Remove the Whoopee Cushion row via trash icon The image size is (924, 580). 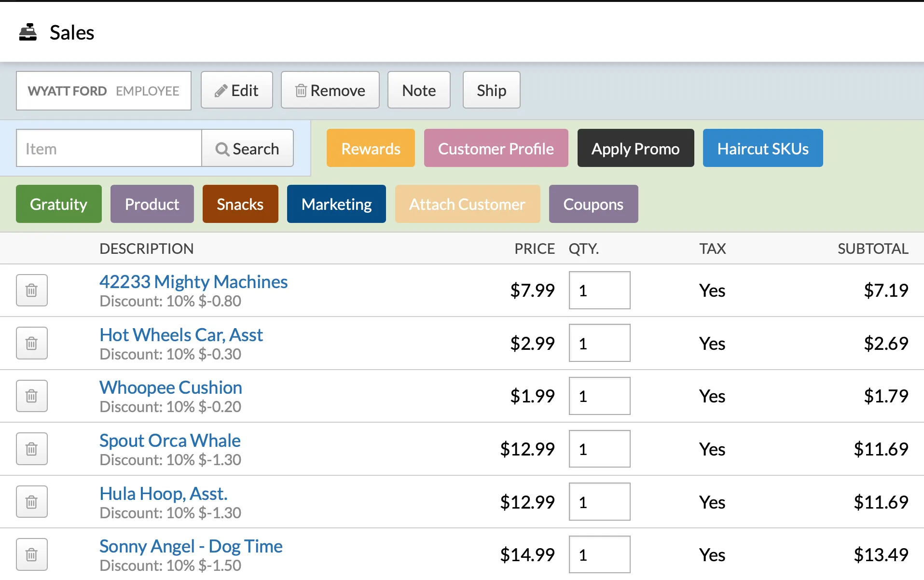click(x=32, y=396)
